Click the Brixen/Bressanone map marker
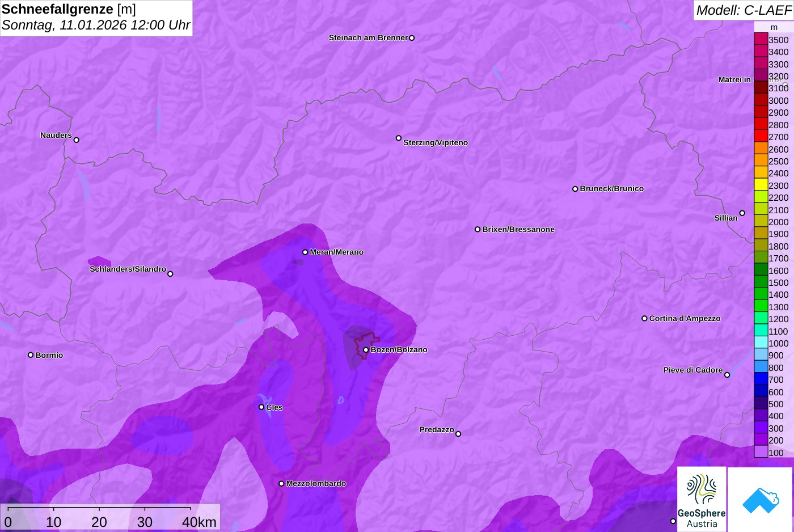Screen dimensions: 794x532 (x=478, y=230)
